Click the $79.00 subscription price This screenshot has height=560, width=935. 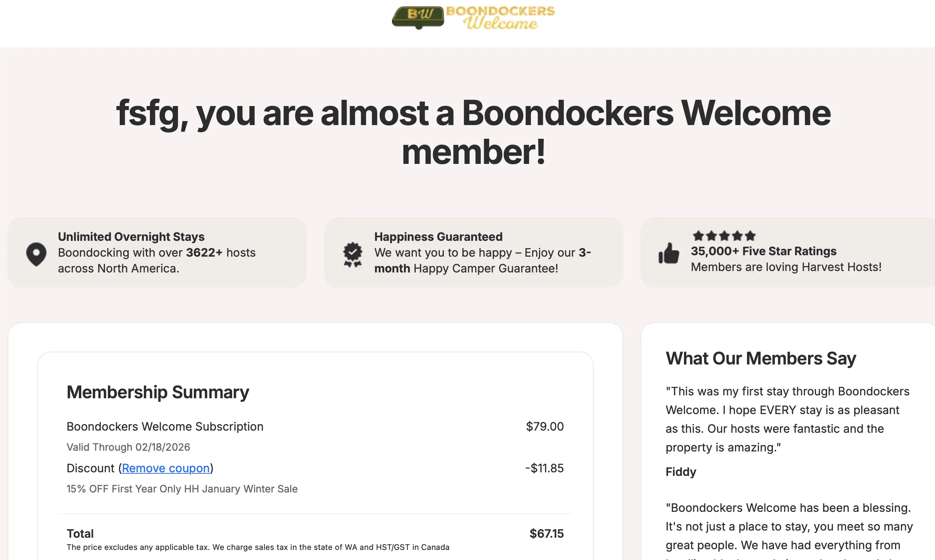545,426
